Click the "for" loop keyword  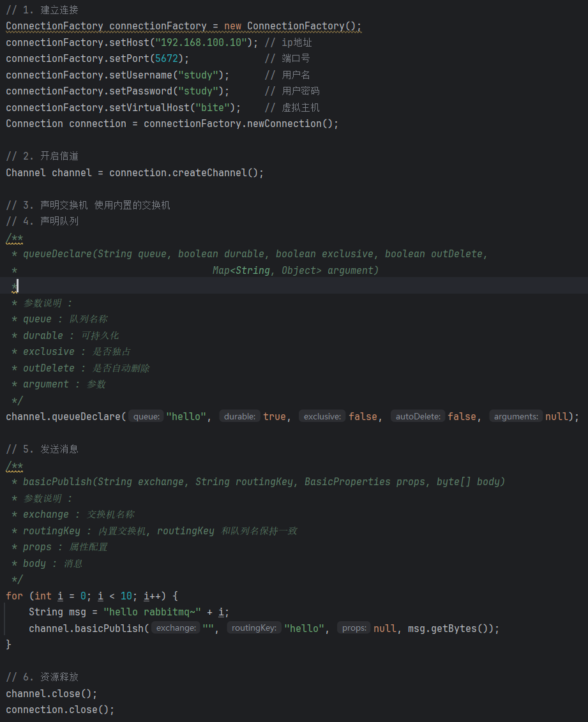tap(14, 596)
